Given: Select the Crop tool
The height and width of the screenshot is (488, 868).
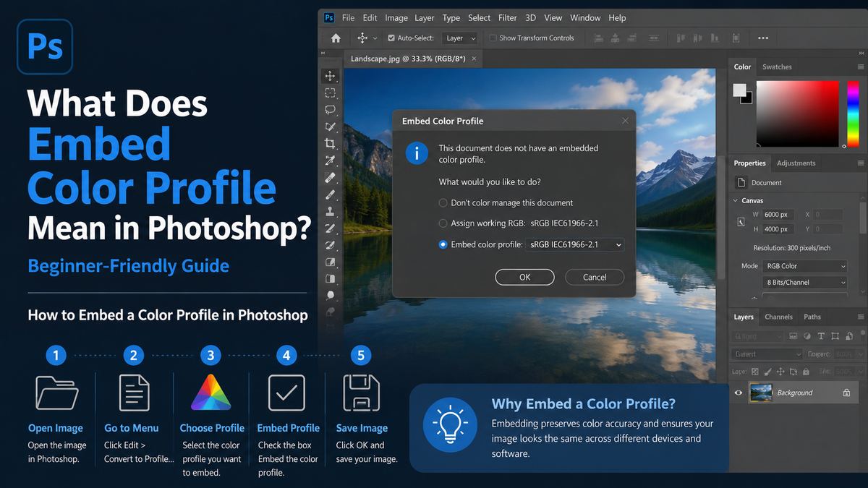Looking at the screenshot, I should tap(330, 143).
